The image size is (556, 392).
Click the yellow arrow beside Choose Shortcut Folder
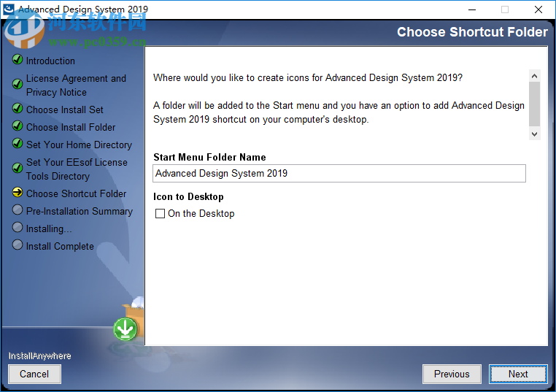(x=18, y=192)
